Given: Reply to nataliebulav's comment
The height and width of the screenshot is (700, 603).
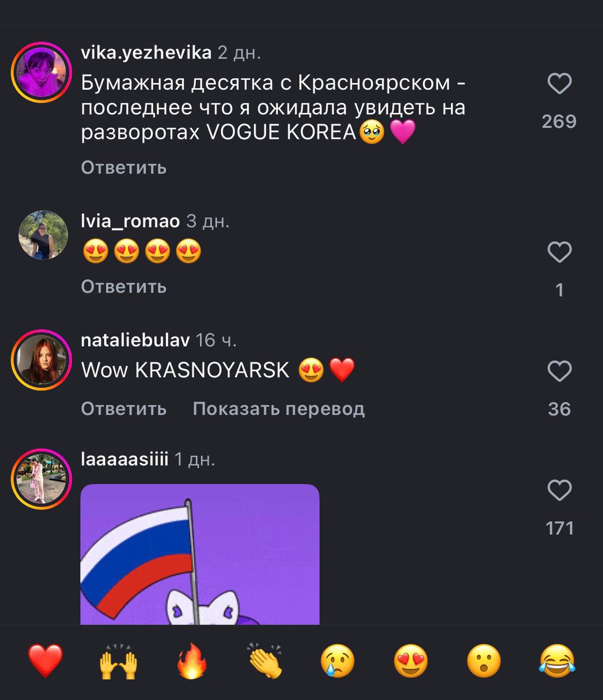Looking at the screenshot, I should point(124,409).
